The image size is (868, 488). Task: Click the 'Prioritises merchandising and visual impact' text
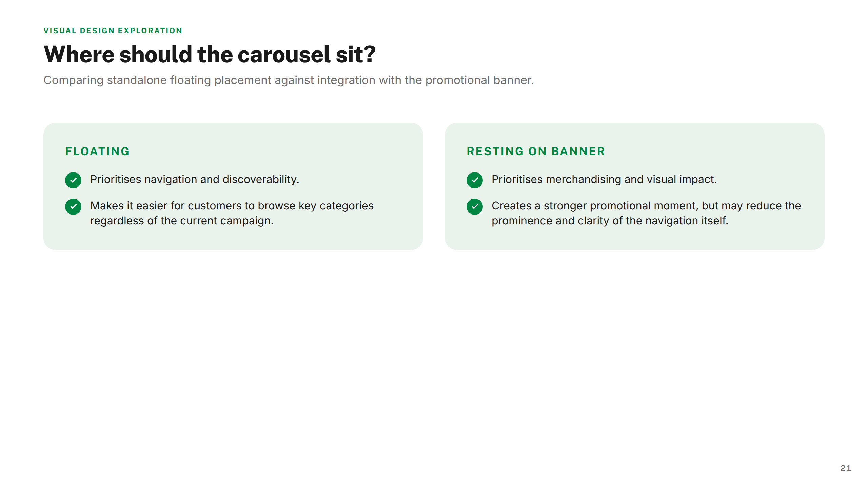604,179
